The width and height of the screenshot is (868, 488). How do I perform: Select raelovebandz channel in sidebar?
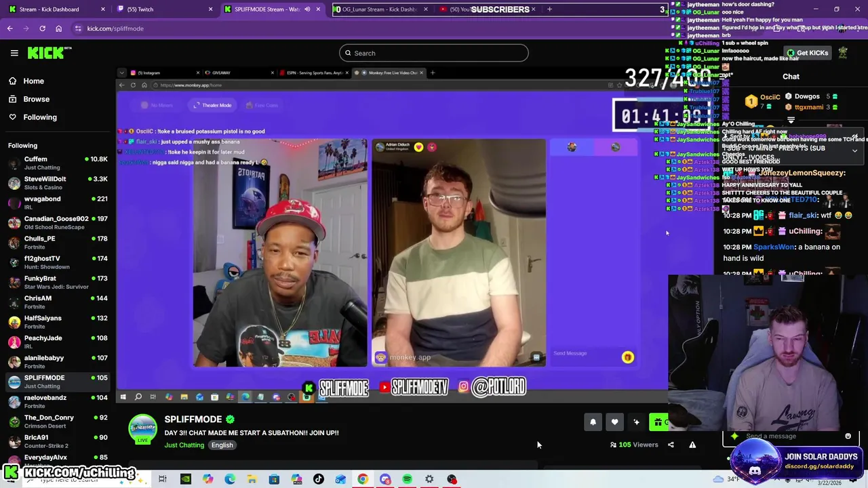[58, 402]
